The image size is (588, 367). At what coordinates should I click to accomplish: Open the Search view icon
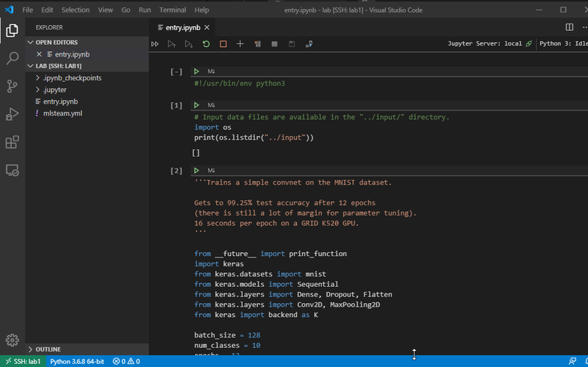tap(12, 58)
